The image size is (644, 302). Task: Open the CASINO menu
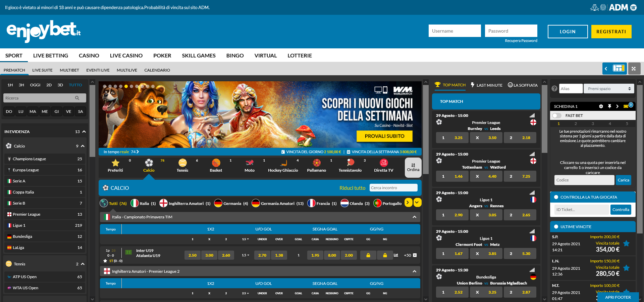pos(89,55)
